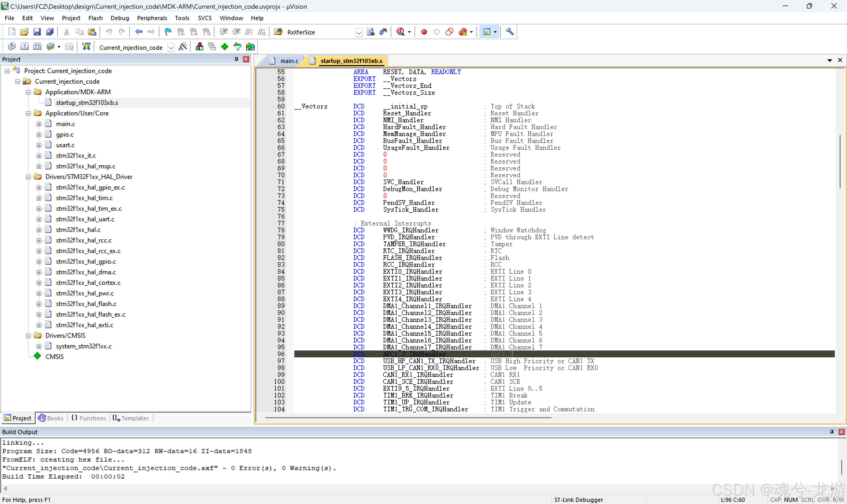Toggle pin on Project panel
This screenshot has width=847, height=504.
tap(236, 59)
